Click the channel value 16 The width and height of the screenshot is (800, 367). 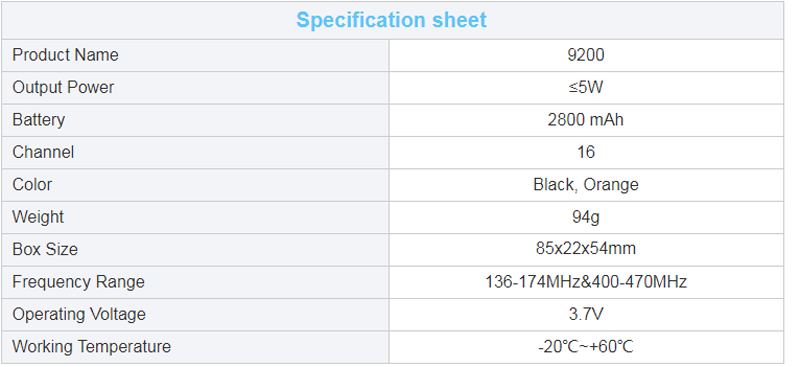coord(586,152)
